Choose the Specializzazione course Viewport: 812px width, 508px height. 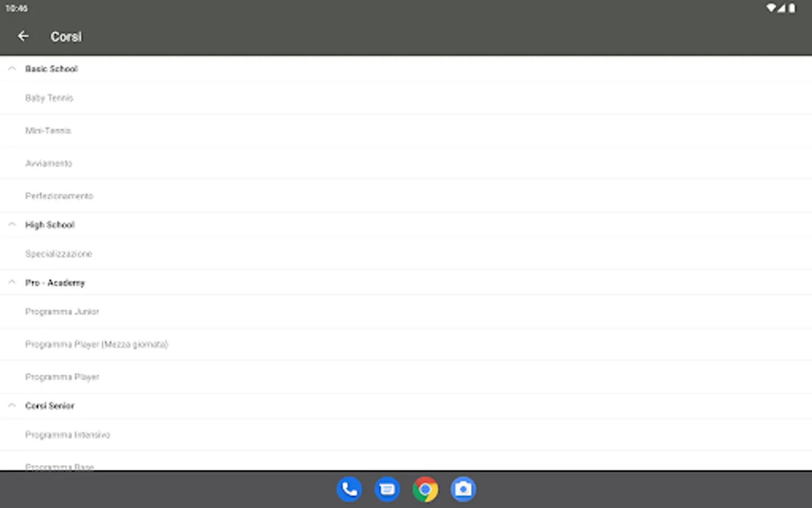pos(406,254)
